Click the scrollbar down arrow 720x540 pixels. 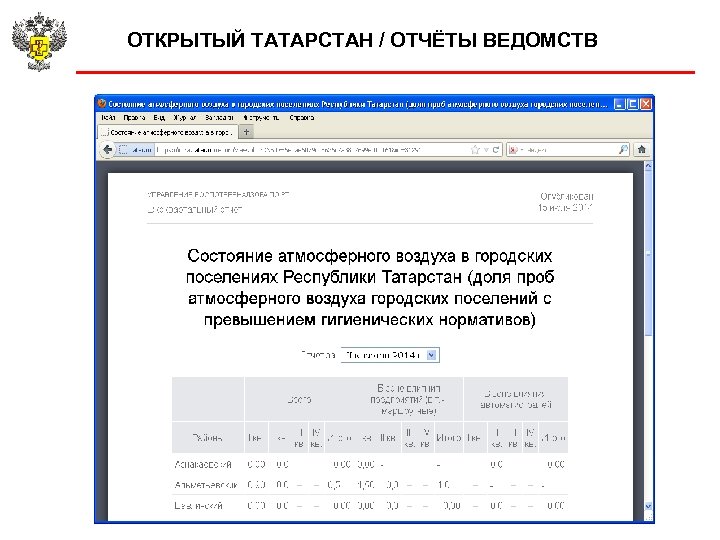(648, 506)
